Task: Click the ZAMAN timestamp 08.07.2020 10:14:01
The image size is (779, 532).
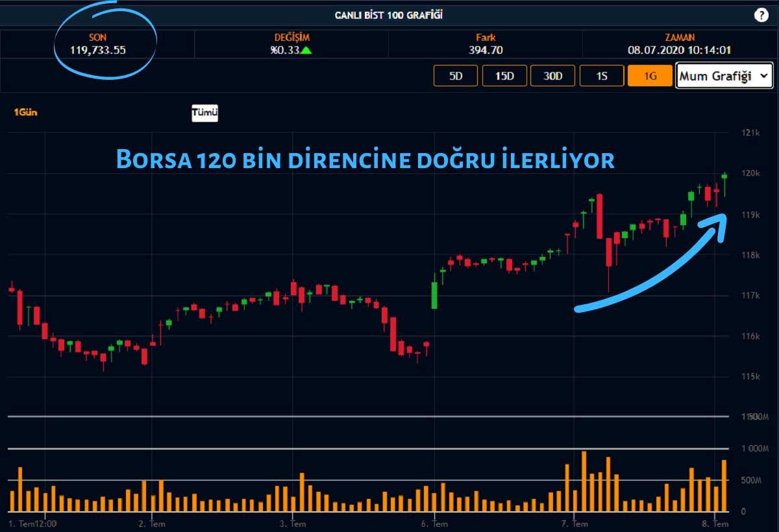Action: pos(680,50)
